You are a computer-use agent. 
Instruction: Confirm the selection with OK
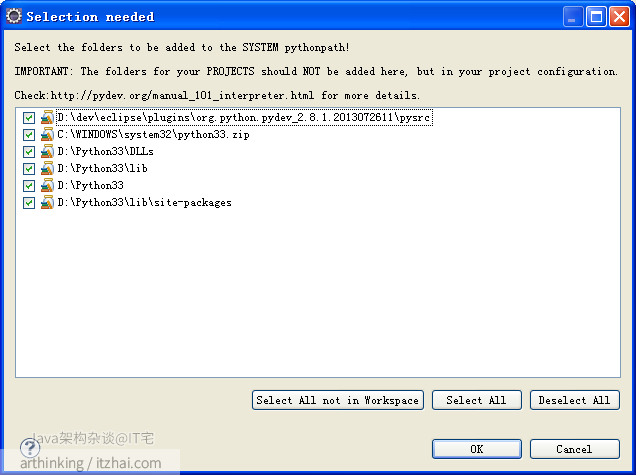click(476, 449)
